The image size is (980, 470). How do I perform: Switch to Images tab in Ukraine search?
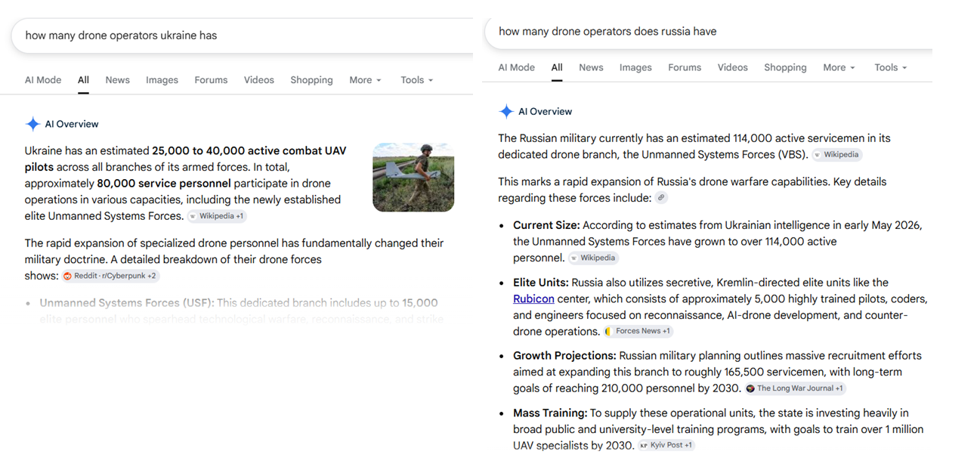(162, 80)
